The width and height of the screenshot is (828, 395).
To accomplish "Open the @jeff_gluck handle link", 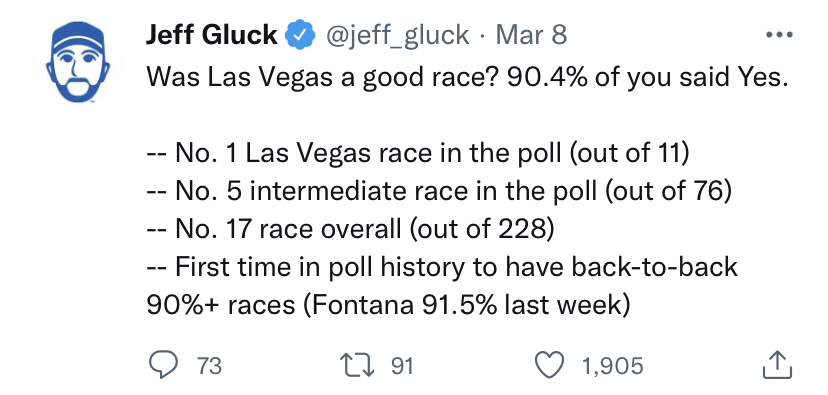I will (397, 36).
